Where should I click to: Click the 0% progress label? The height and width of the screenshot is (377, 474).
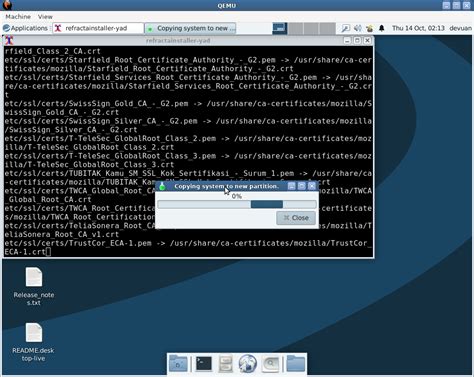pos(237,196)
